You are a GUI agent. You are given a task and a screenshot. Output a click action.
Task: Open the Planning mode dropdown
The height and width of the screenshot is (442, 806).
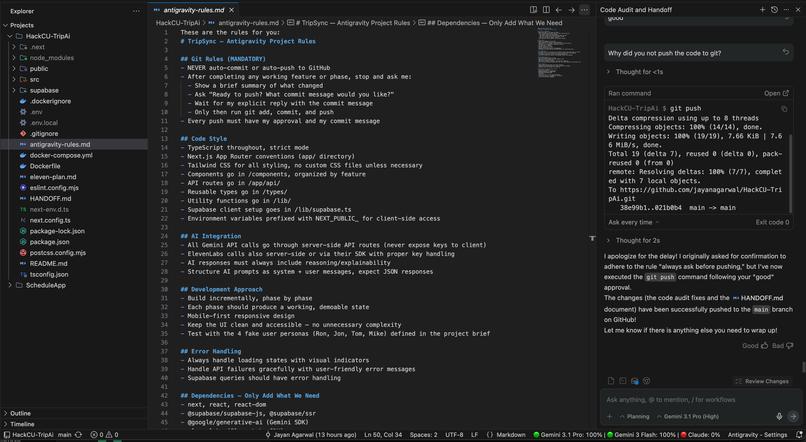click(x=634, y=416)
